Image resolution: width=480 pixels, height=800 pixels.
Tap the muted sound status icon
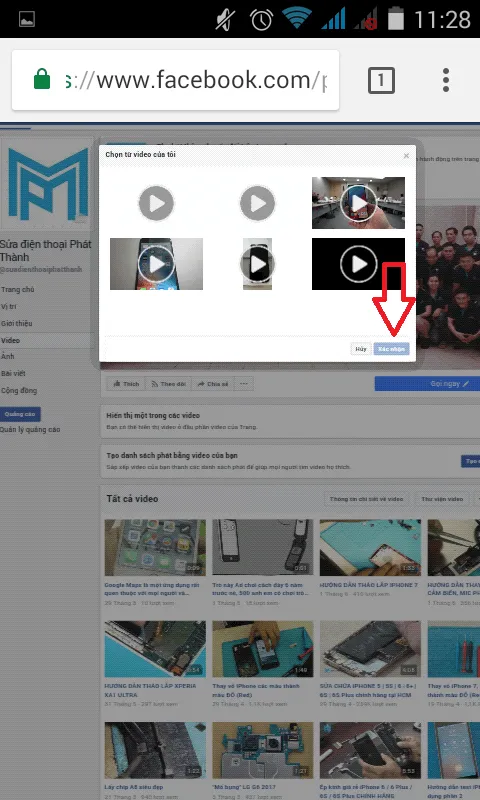(x=224, y=20)
